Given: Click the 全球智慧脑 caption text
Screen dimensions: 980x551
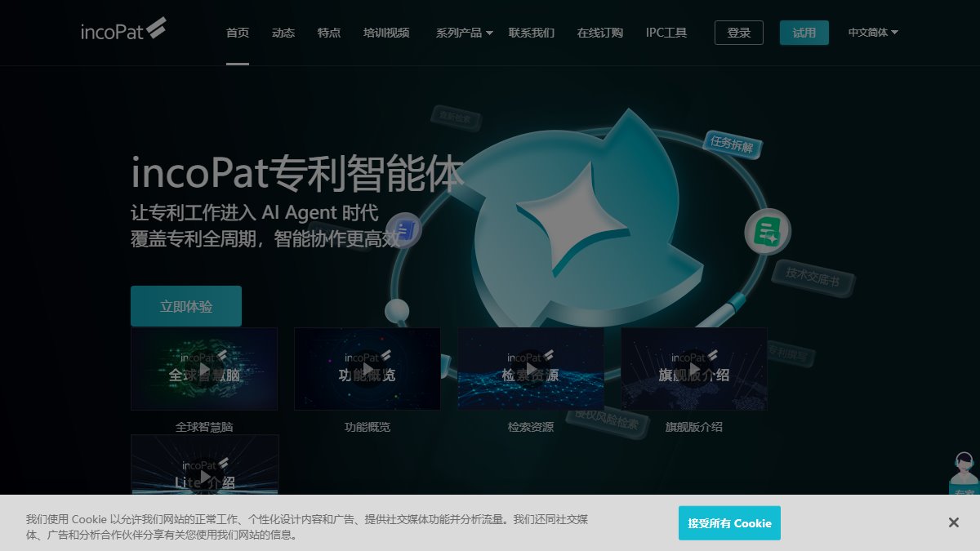Looking at the screenshot, I should coord(204,427).
